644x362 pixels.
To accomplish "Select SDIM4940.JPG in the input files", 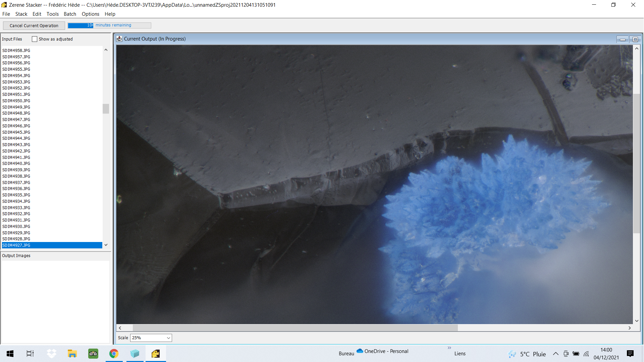I will [16, 164].
